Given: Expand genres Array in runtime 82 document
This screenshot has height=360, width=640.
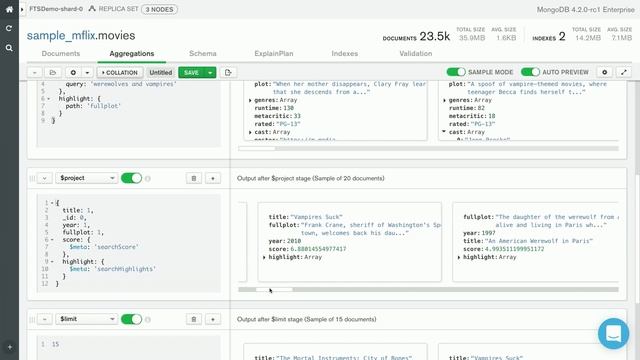Looking at the screenshot, I should pos(444,100).
